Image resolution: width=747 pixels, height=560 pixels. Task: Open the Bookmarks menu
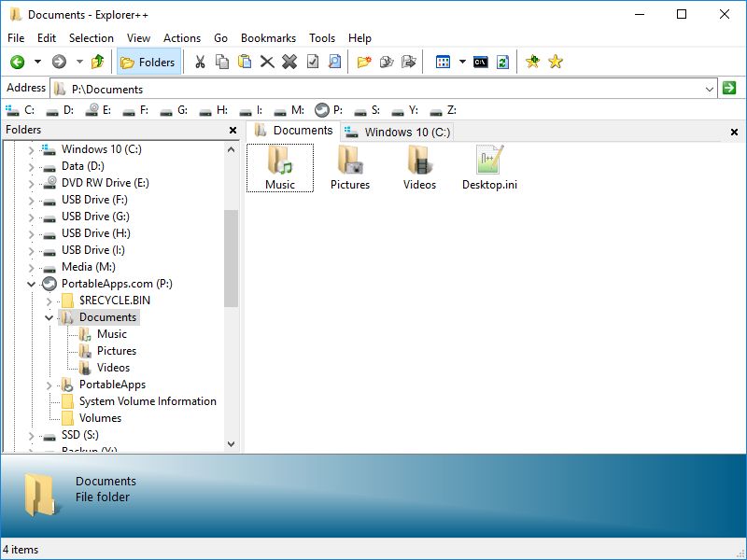pos(268,38)
